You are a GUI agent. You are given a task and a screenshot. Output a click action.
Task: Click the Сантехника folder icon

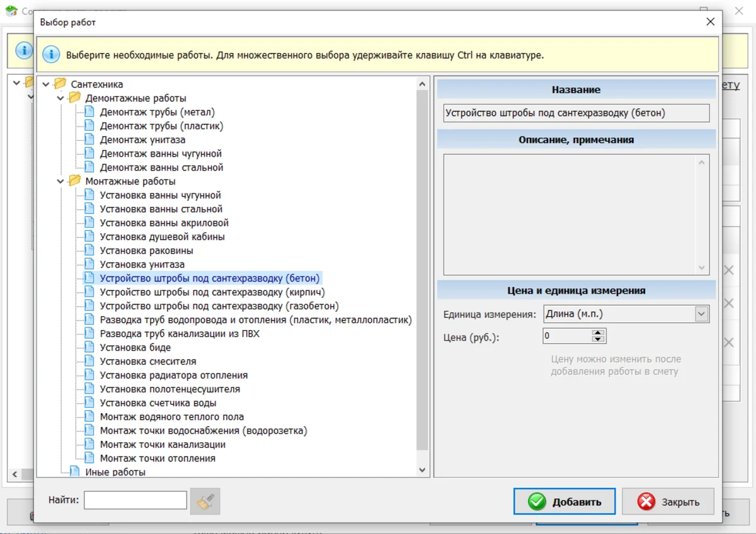click(60, 84)
